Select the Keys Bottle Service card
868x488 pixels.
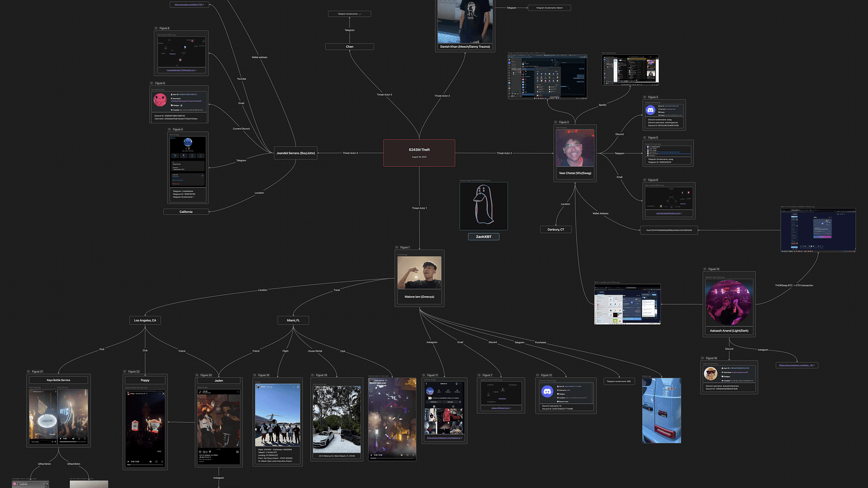58,380
